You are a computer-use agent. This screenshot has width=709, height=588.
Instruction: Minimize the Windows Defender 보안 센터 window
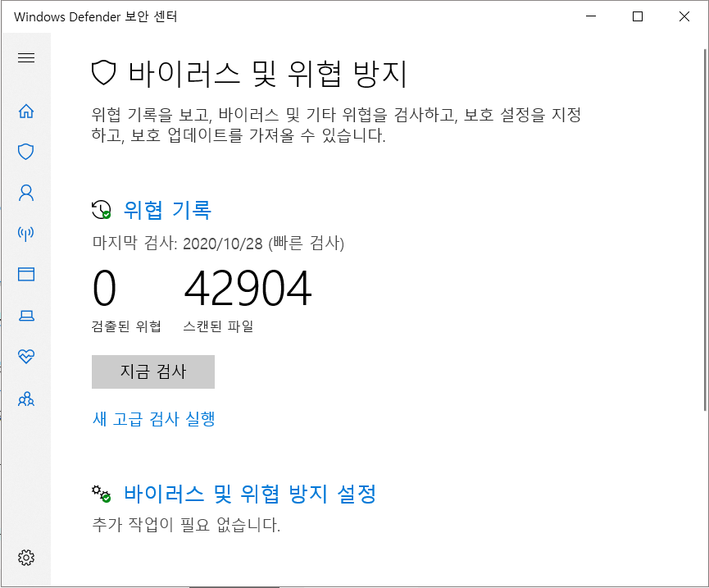tap(589, 16)
